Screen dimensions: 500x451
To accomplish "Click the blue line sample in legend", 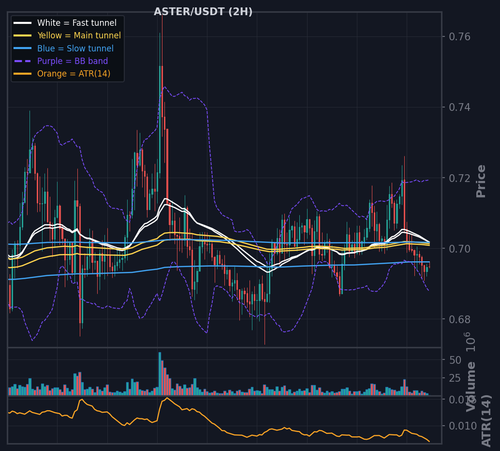I will pyautogui.click(x=23, y=48).
